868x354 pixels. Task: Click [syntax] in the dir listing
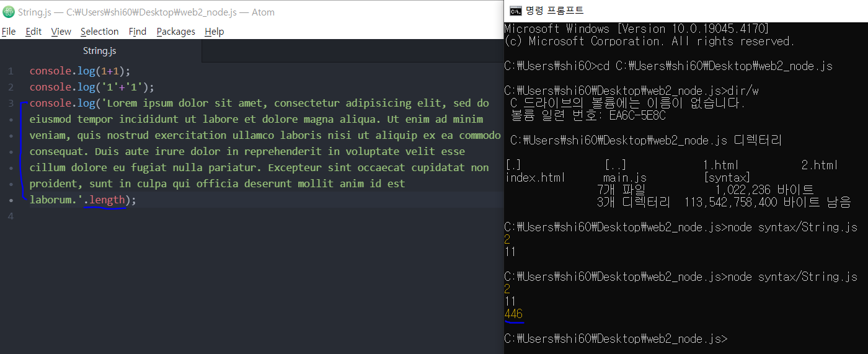click(727, 178)
